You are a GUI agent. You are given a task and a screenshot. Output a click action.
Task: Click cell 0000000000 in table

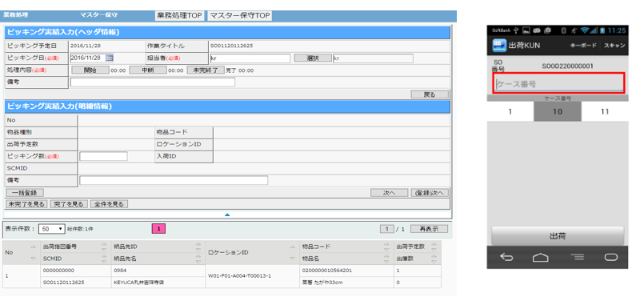coord(75,271)
